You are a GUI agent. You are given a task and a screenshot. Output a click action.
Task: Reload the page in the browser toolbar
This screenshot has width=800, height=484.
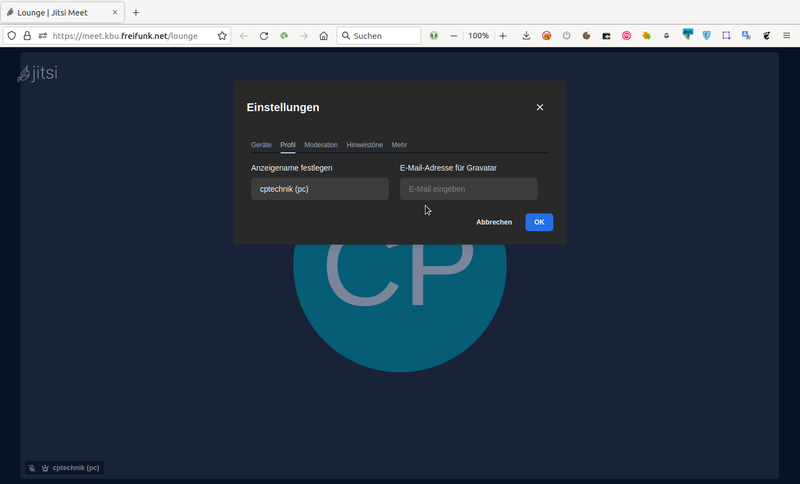coord(264,35)
